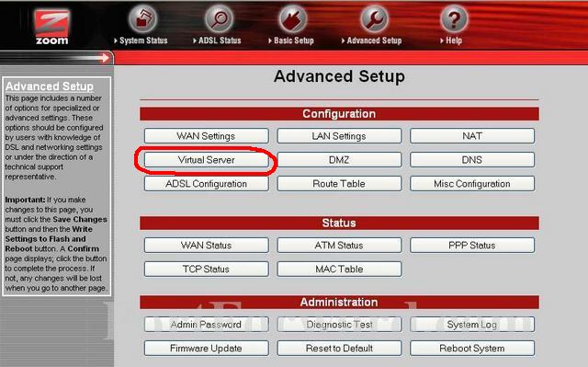Open the Help question mark icon
The width and height of the screenshot is (588, 367).
tap(454, 18)
